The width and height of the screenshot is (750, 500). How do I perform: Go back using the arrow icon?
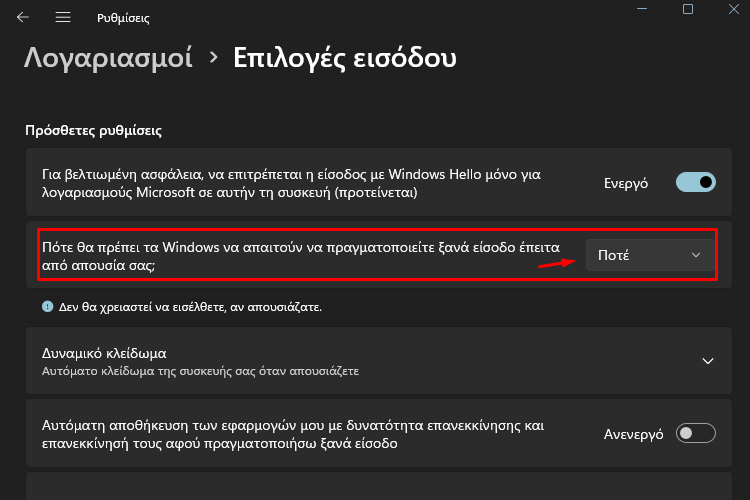tap(22, 18)
